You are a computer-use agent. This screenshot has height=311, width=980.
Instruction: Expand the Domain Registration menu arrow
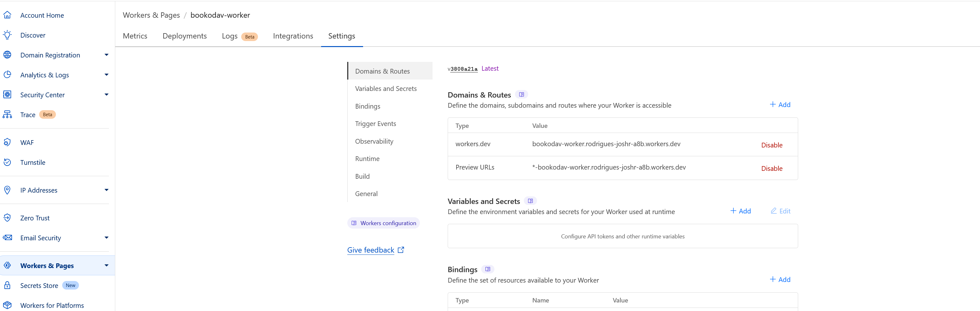point(106,55)
